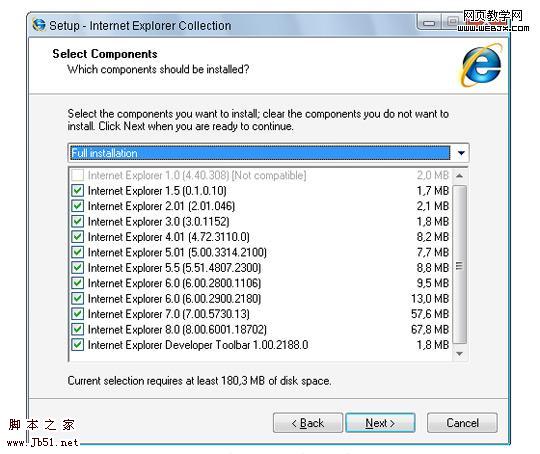Image resolution: width=540 pixels, height=454 pixels.
Task: Click the component list scrollbar thumb
Action: point(459,265)
